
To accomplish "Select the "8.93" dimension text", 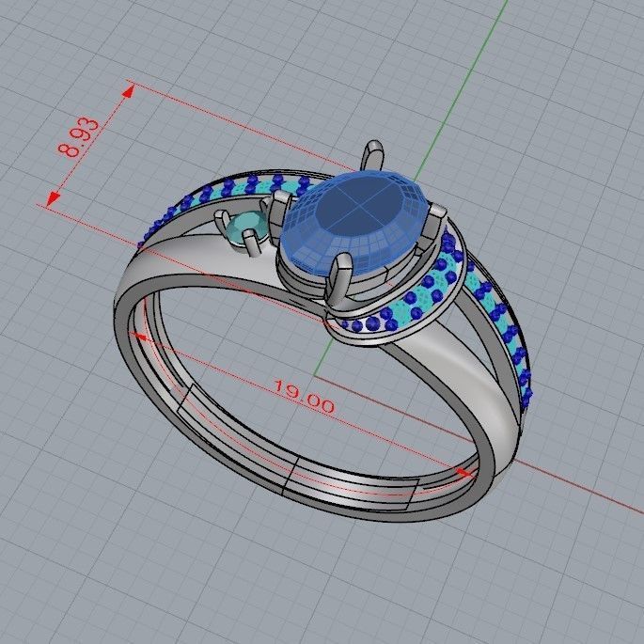I will pos(78,137).
